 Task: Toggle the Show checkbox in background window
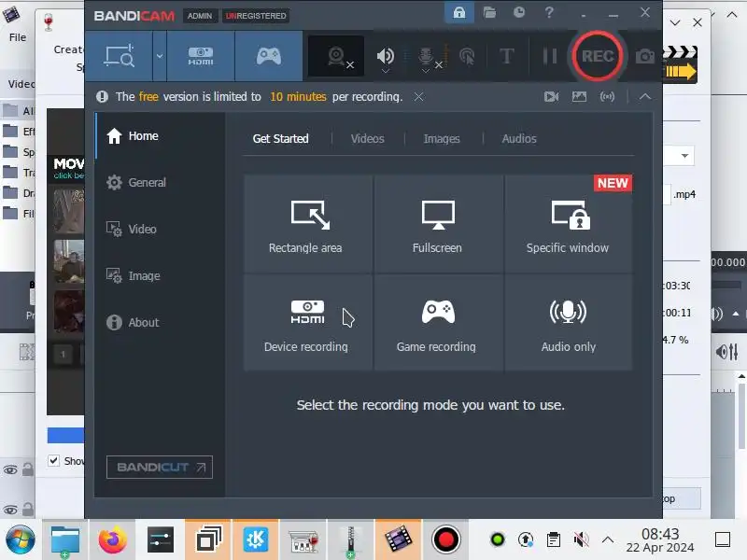[x=53, y=460]
